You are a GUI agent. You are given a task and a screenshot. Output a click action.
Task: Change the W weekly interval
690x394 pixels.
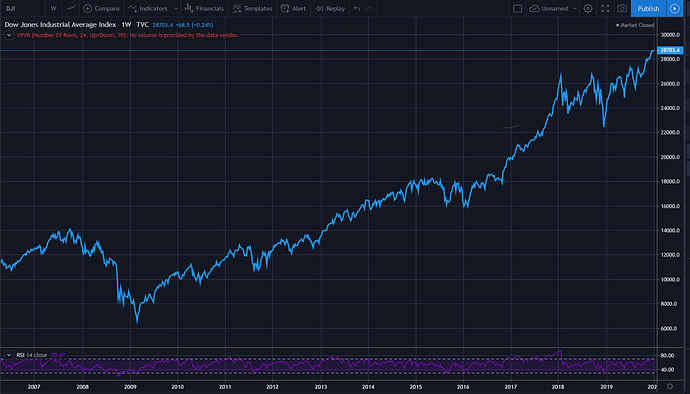(53, 8)
